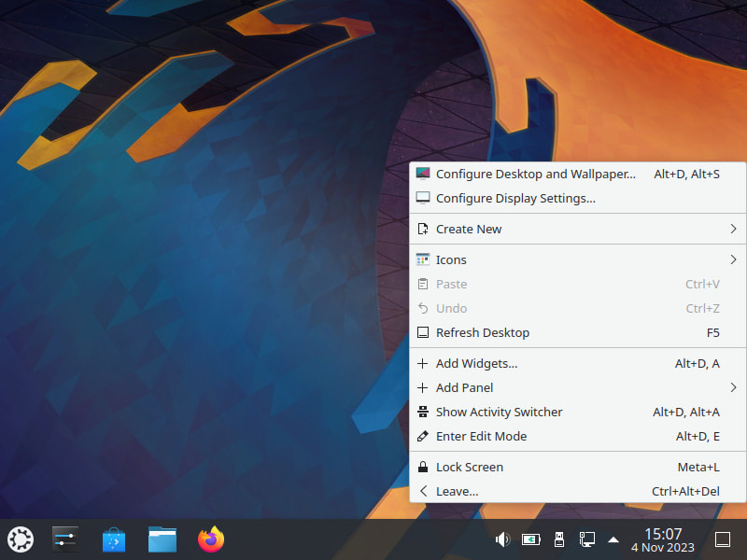Choose Configure Display Settings
This screenshot has height=560, width=747.
pos(578,198)
